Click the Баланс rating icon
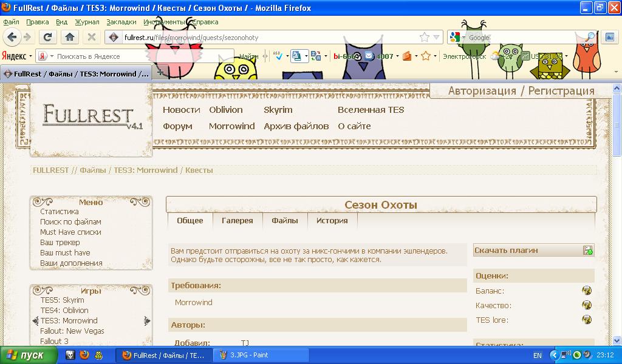Viewport: 622px width, 364px height. tap(586, 291)
